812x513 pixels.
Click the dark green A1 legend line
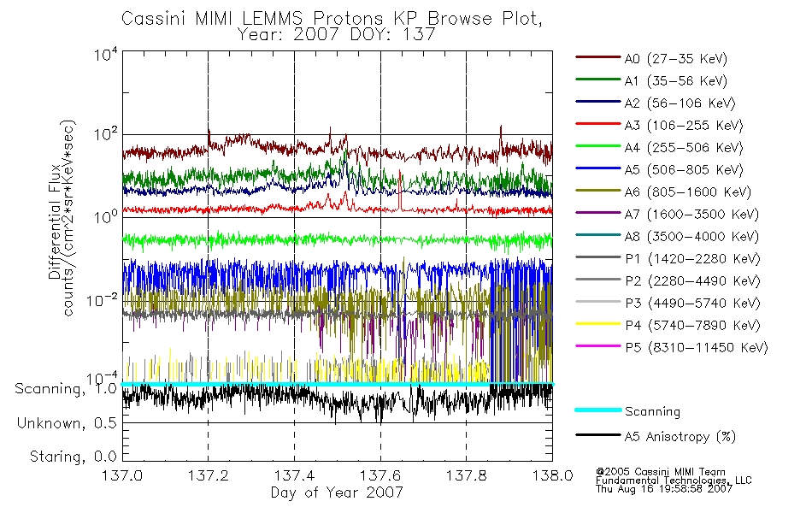(x=597, y=80)
